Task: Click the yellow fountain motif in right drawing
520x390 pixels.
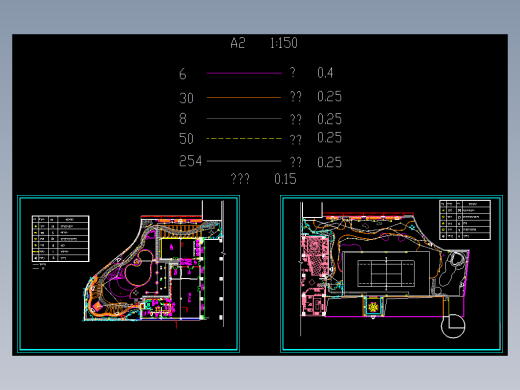Action: (373, 307)
